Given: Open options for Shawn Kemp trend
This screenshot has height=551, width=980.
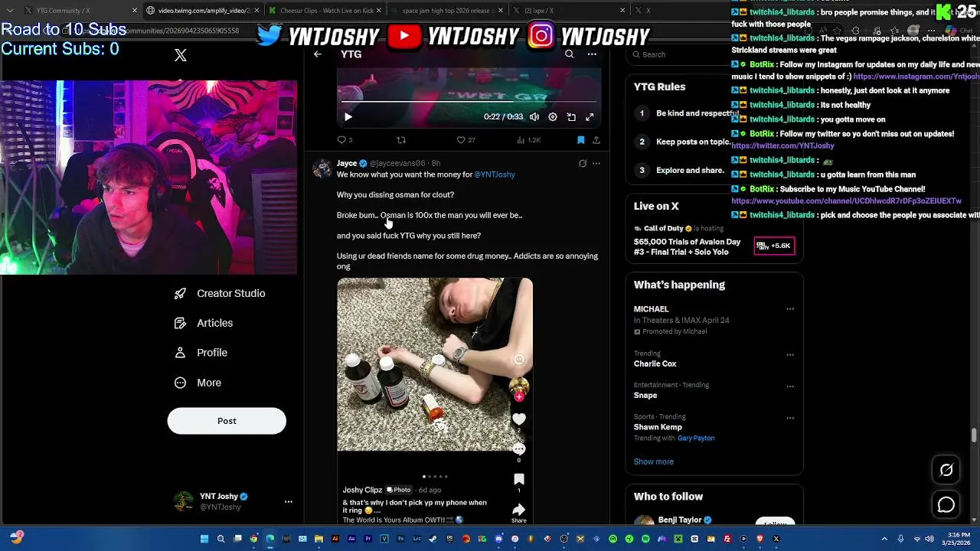Looking at the screenshot, I should [x=790, y=418].
